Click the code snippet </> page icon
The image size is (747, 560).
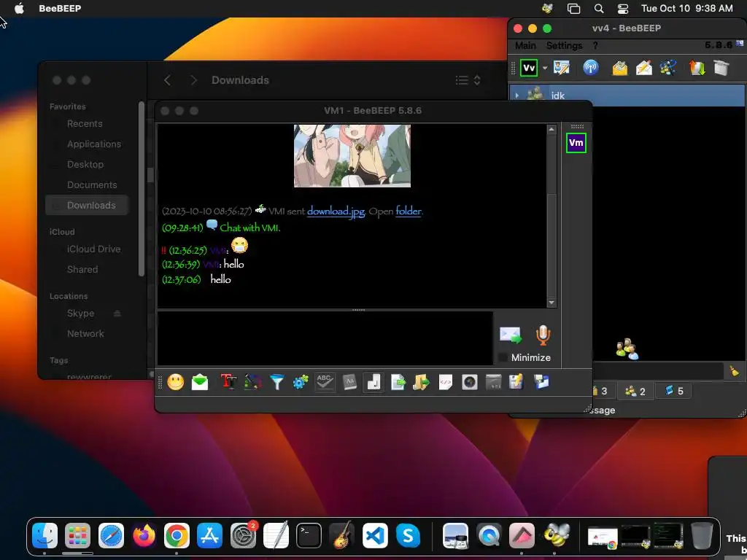(x=446, y=382)
